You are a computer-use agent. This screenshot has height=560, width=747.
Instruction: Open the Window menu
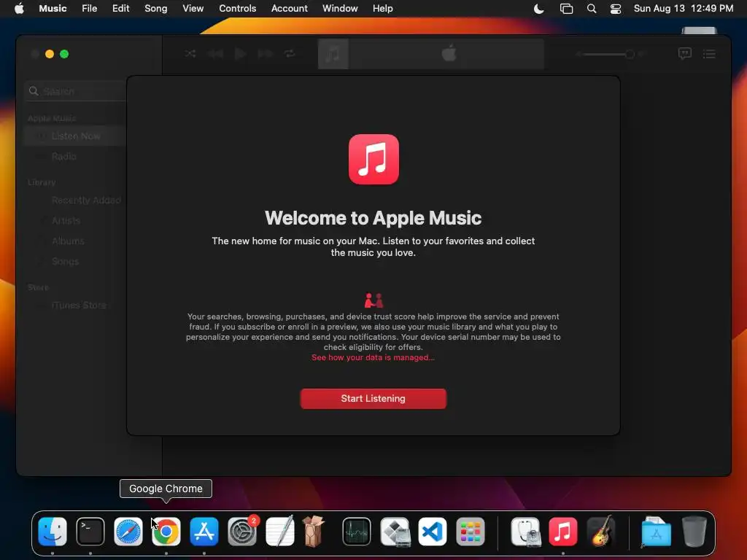340,9
